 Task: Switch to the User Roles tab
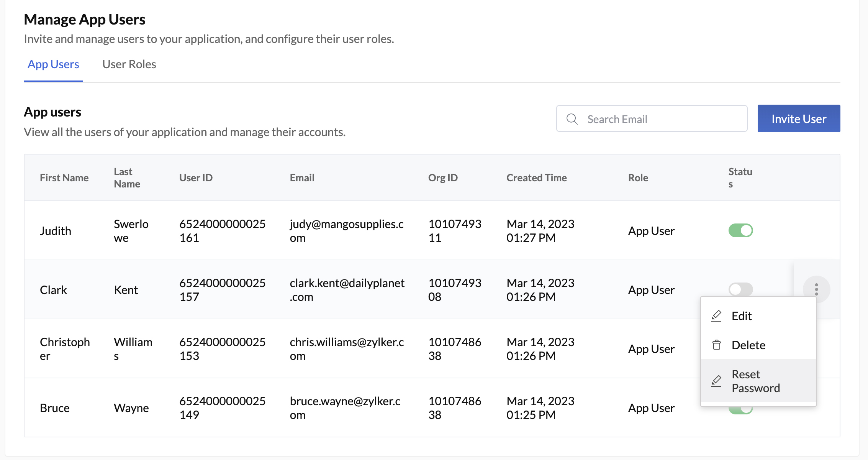point(129,64)
